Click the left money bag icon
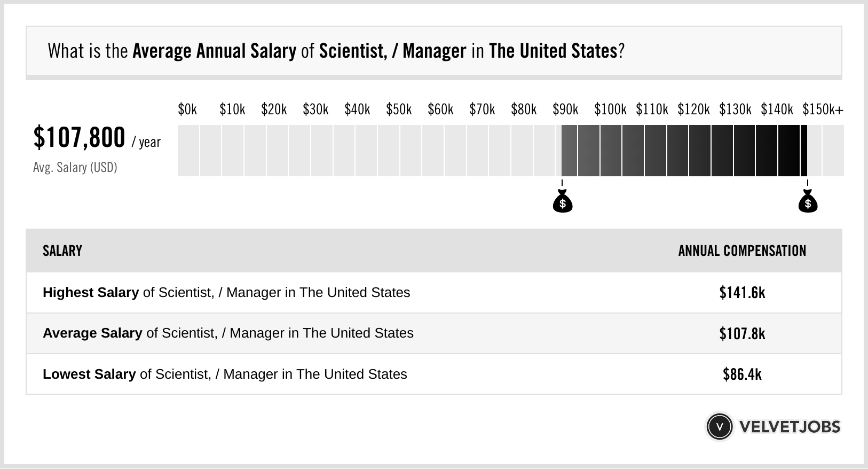This screenshot has height=469, width=868. tap(562, 202)
